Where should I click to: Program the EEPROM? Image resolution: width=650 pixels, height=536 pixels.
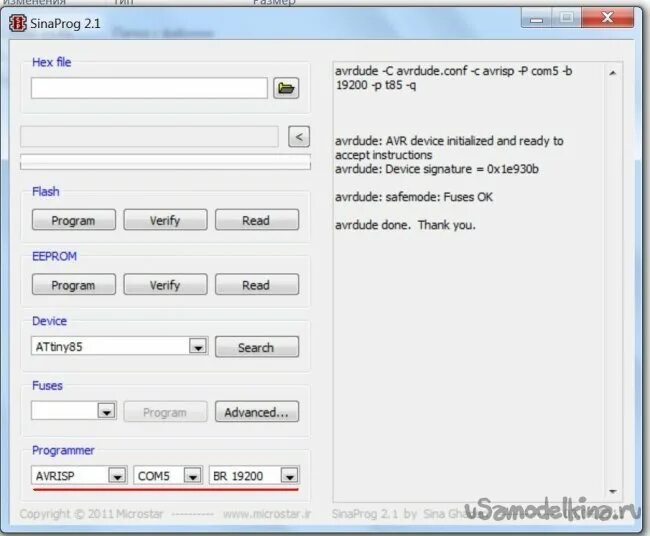(74, 284)
